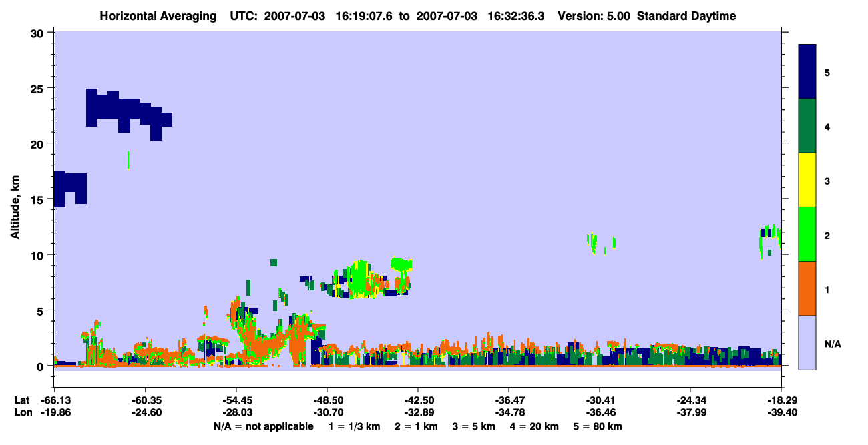Click the latitude value -42.50

point(418,400)
